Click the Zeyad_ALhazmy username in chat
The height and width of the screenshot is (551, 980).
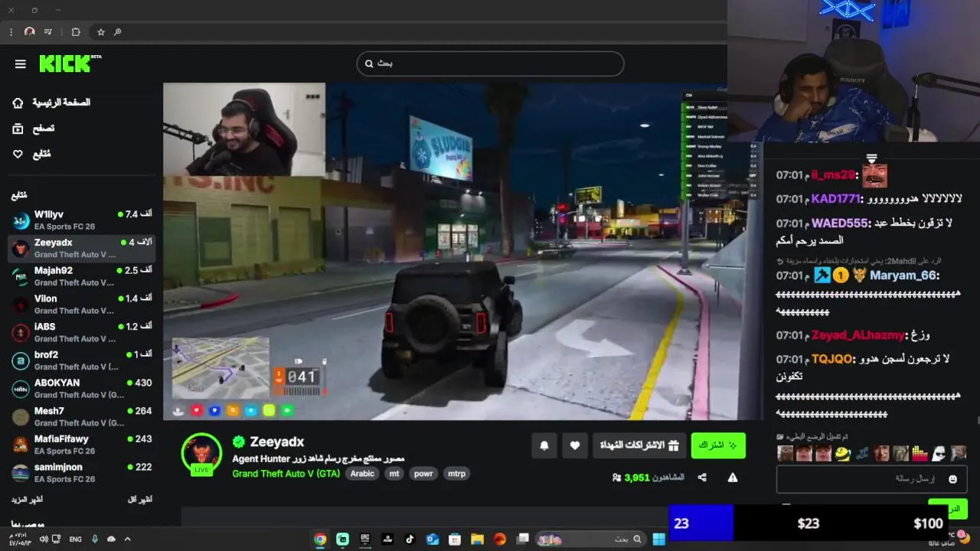pos(857,335)
